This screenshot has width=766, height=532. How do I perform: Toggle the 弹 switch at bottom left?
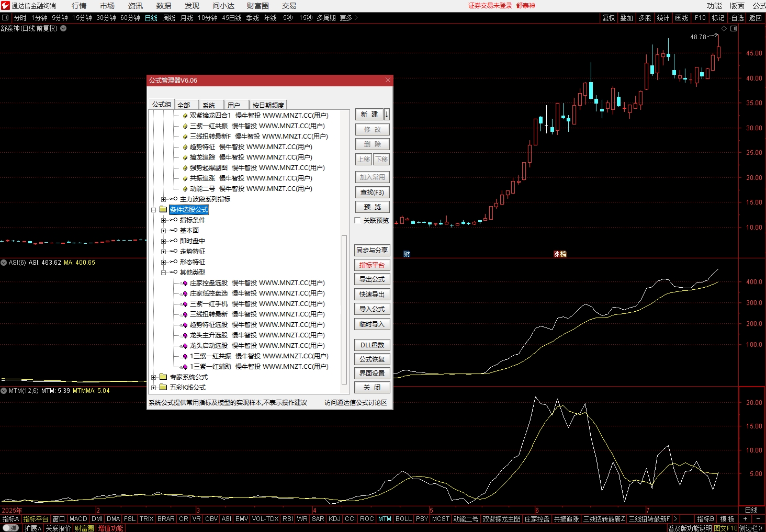(10, 528)
